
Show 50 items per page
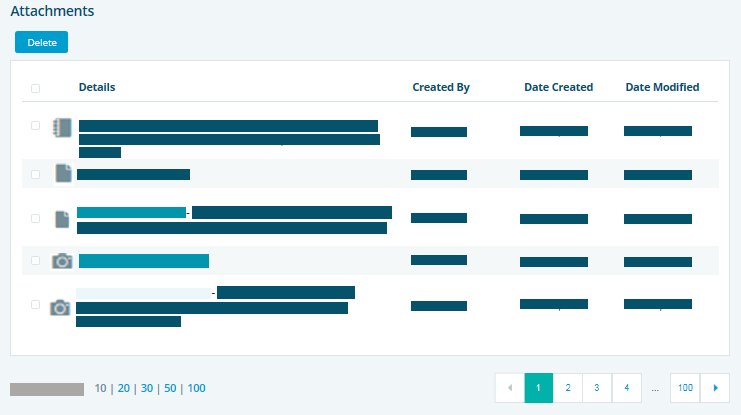170,388
